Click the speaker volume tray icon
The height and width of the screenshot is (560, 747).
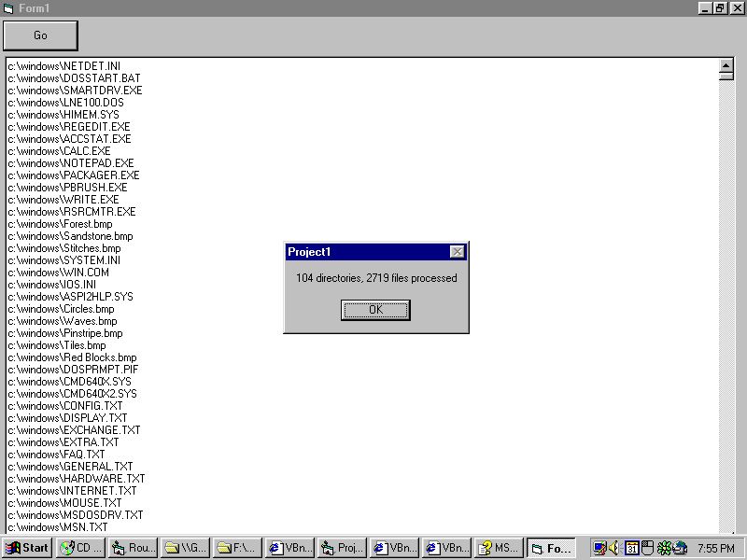click(x=615, y=548)
